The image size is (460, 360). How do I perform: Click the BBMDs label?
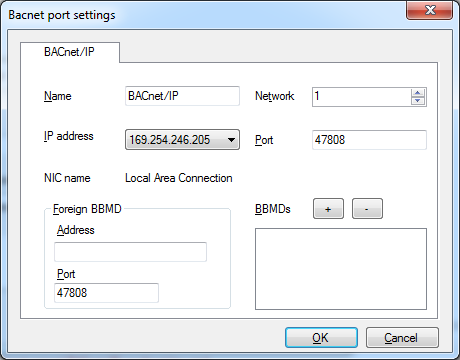(273, 209)
